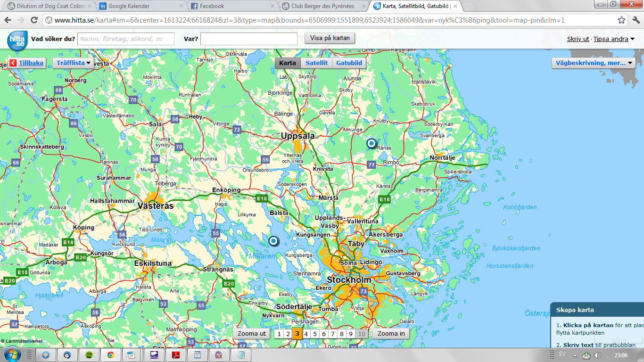Select zoom level 2
644x362 pixels.
[288, 334]
